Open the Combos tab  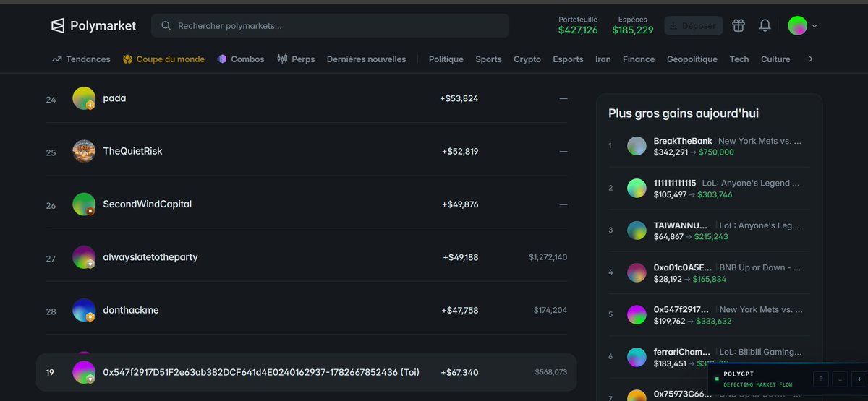[x=241, y=59]
